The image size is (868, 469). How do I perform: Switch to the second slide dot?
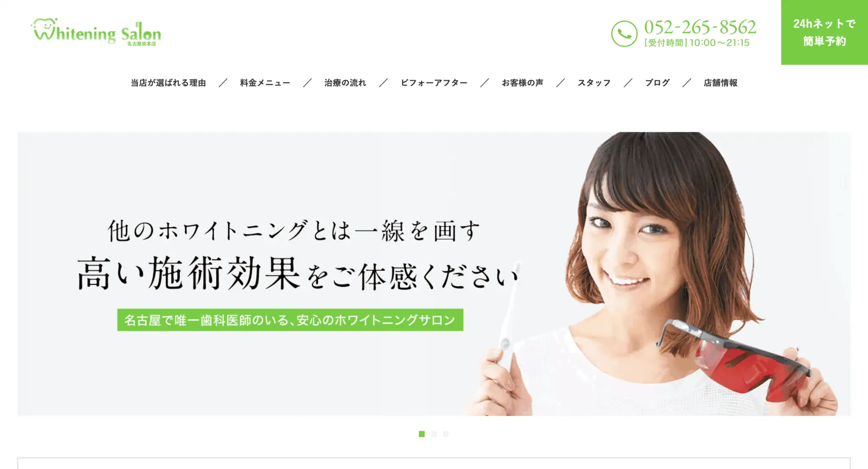point(434,434)
